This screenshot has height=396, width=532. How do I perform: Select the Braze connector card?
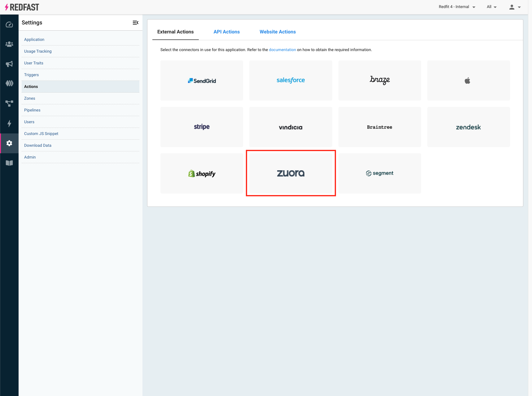click(x=380, y=81)
